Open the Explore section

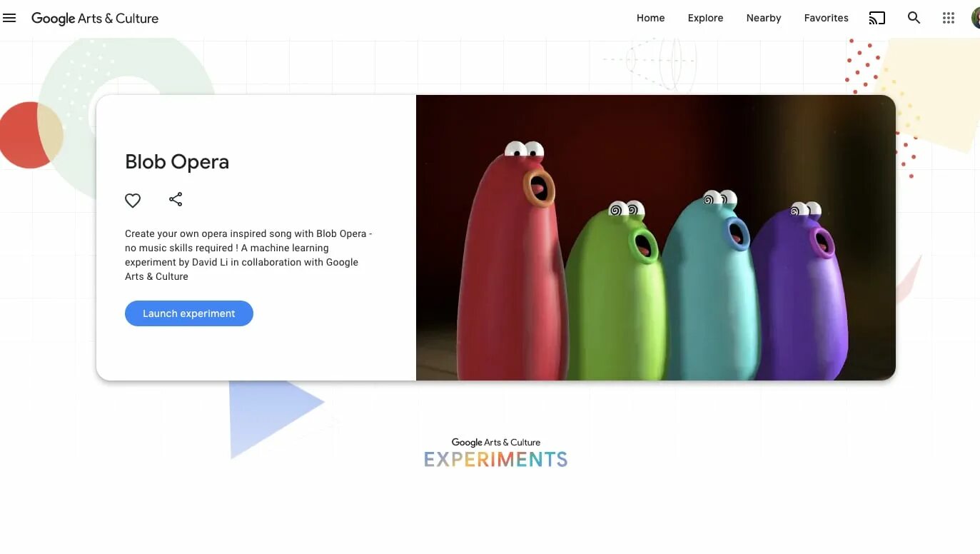pyautogui.click(x=705, y=18)
